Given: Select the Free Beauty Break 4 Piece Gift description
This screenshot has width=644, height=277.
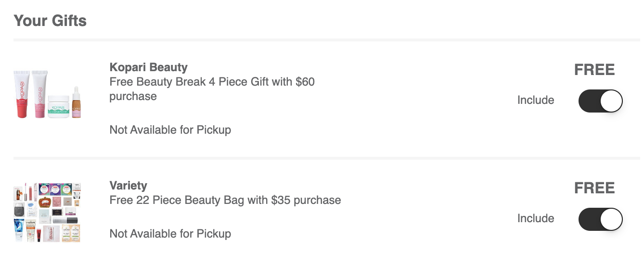Looking at the screenshot, I should tap(212, 89).
